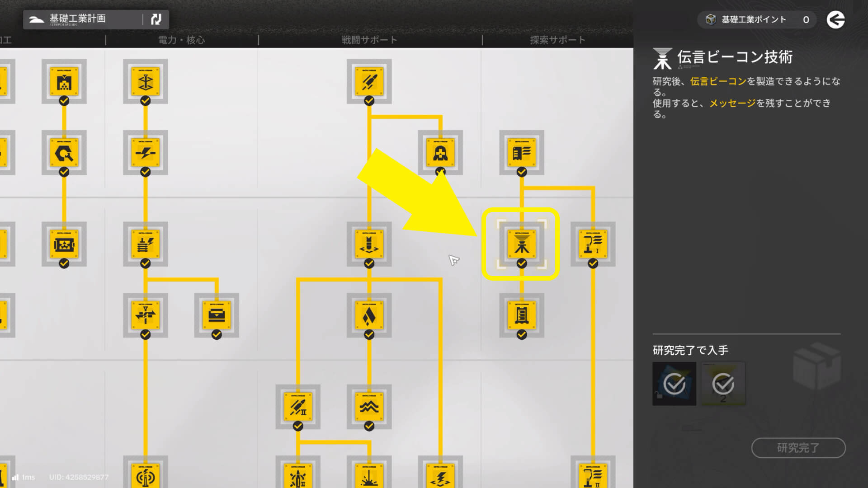
Task: Click the 基礎工業ポイント counter
Action: (757, 19)
